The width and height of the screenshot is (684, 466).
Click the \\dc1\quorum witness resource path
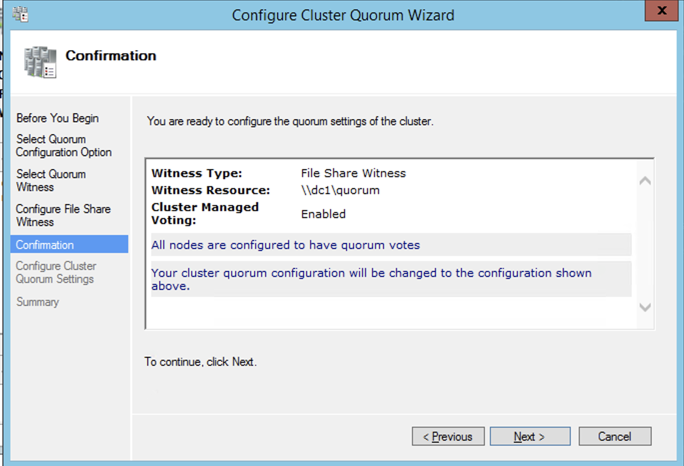(340, 190)
